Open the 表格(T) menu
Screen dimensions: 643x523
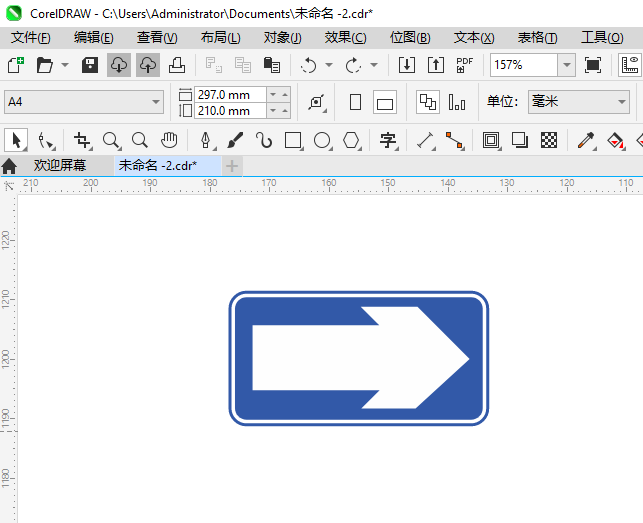click(537, 38)
